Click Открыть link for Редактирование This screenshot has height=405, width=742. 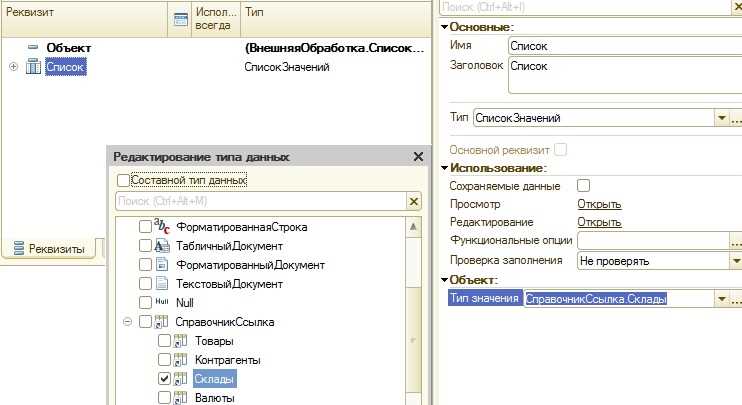599,222
